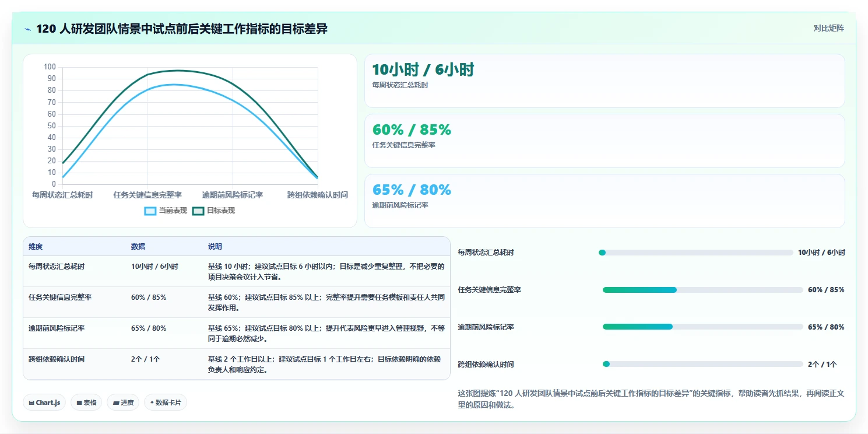Click the 60% / 85% table cell
Image resolution: width=868 pixels, height=434 pixels.
coord(149,297)
